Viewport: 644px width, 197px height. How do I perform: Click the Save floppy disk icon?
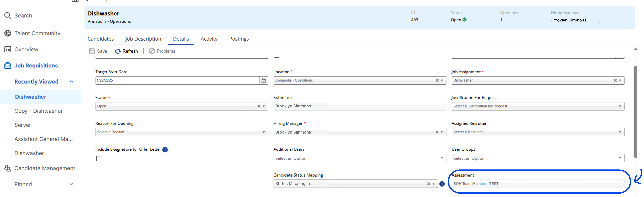click(x=92, y=51)
